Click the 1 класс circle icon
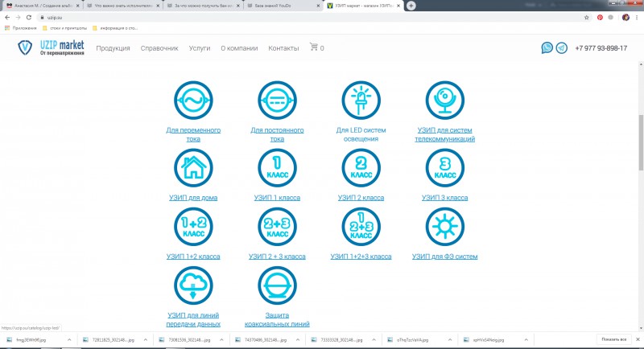This screenshot has width=644, height=349. 277,168
